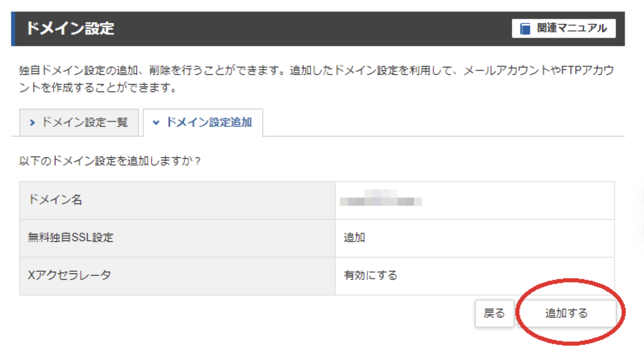Click the book icon beside 関連マニュアル
644x357 pixels.
(525, 29)
